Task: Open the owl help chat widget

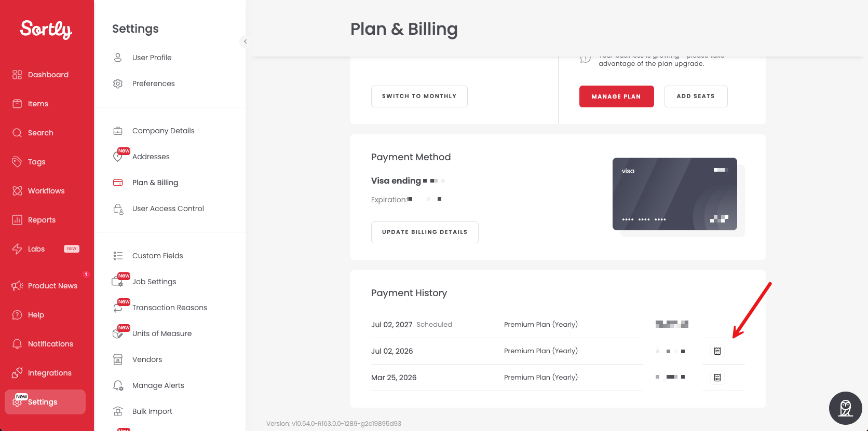Action: [846, 408]
